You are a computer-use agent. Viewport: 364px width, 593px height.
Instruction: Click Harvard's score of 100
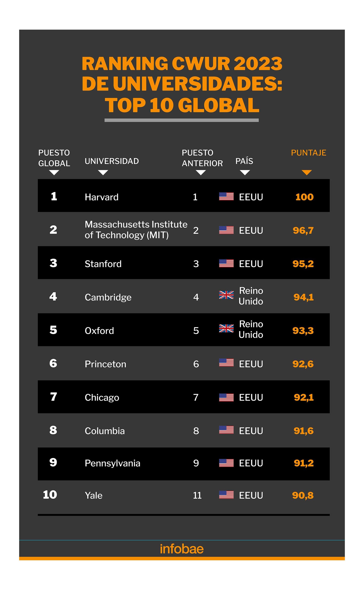coord(304,197)
